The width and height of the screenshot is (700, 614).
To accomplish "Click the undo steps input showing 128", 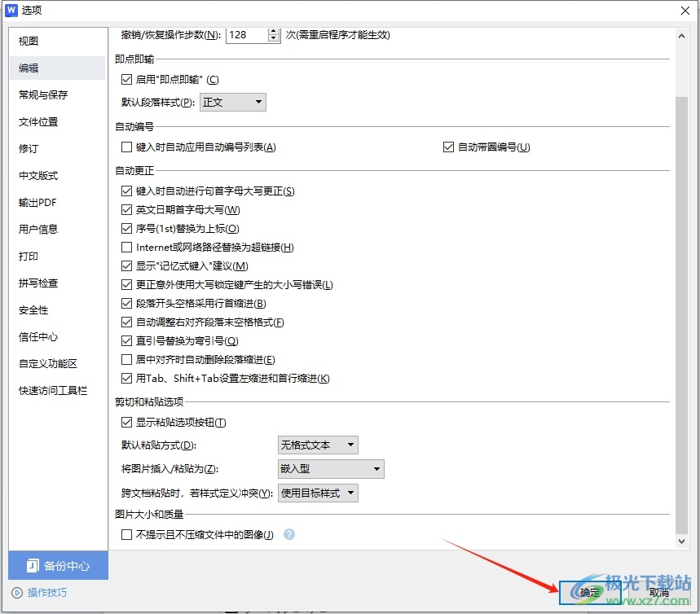I will coord(247,35).
